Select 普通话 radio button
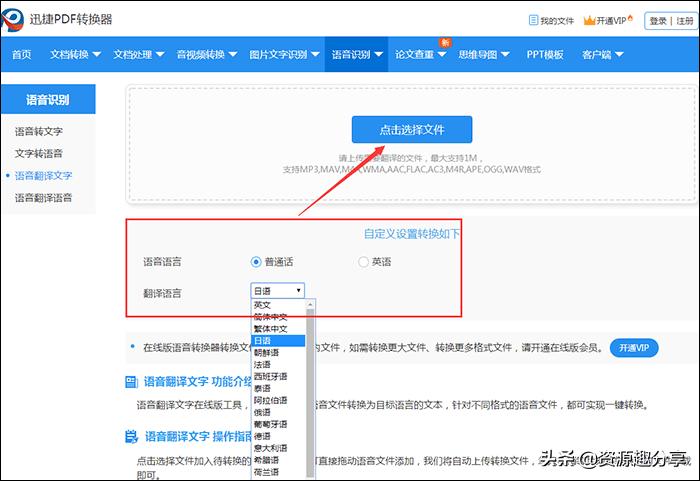Viewport: 700px width, 481px height. (x=256, y=262)
